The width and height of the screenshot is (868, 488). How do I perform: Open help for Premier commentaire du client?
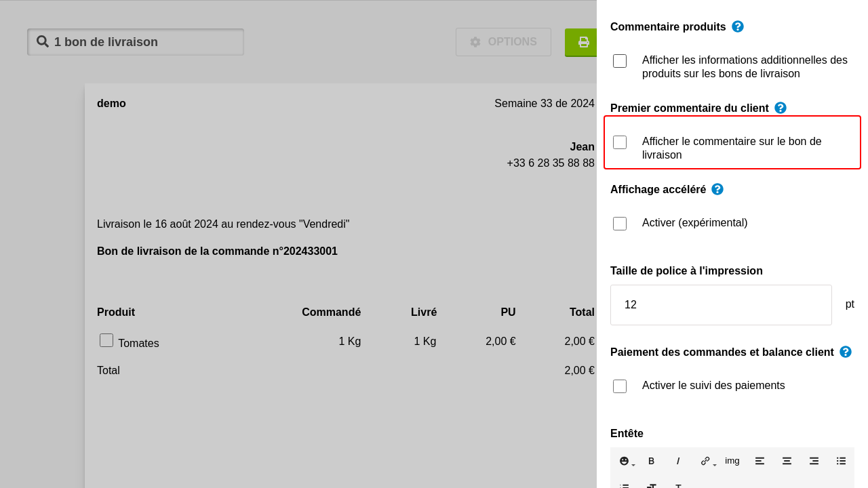781,108
